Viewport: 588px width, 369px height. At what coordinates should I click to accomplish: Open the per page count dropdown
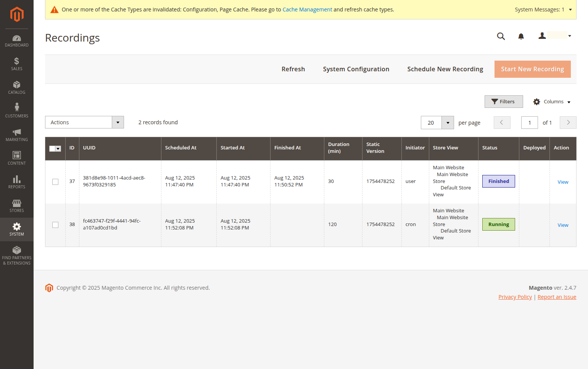click(448, 123)
